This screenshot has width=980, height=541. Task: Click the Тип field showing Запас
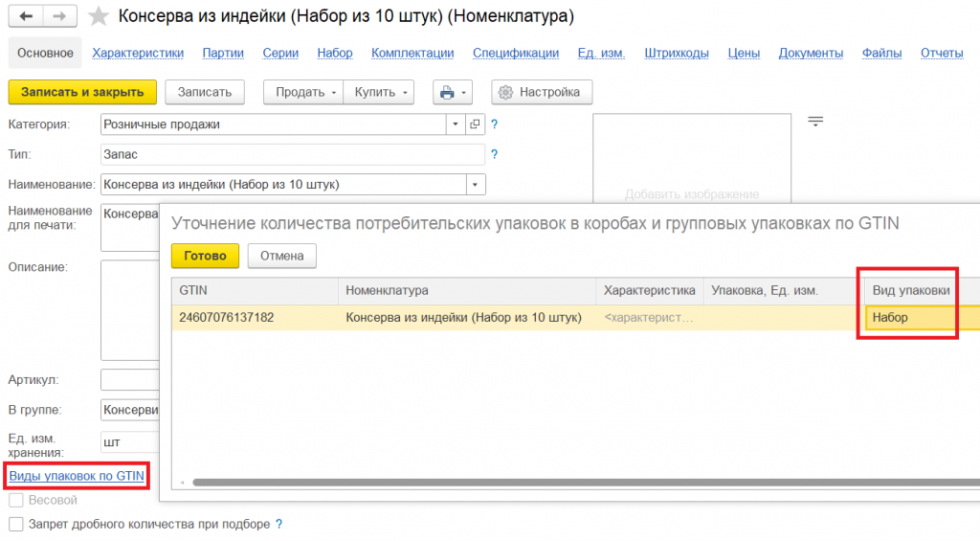pos(293,154)
